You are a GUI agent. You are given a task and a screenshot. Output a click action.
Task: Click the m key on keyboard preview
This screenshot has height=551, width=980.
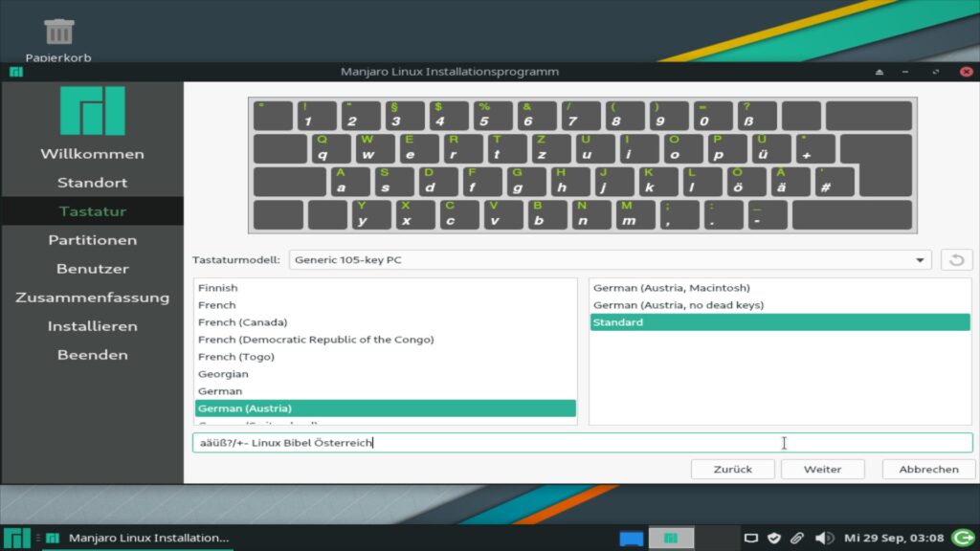[x=635, y=215]
